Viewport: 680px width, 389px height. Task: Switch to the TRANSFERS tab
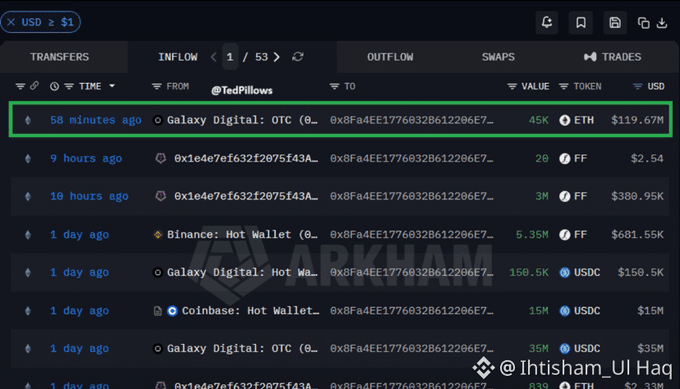point(59,57)
